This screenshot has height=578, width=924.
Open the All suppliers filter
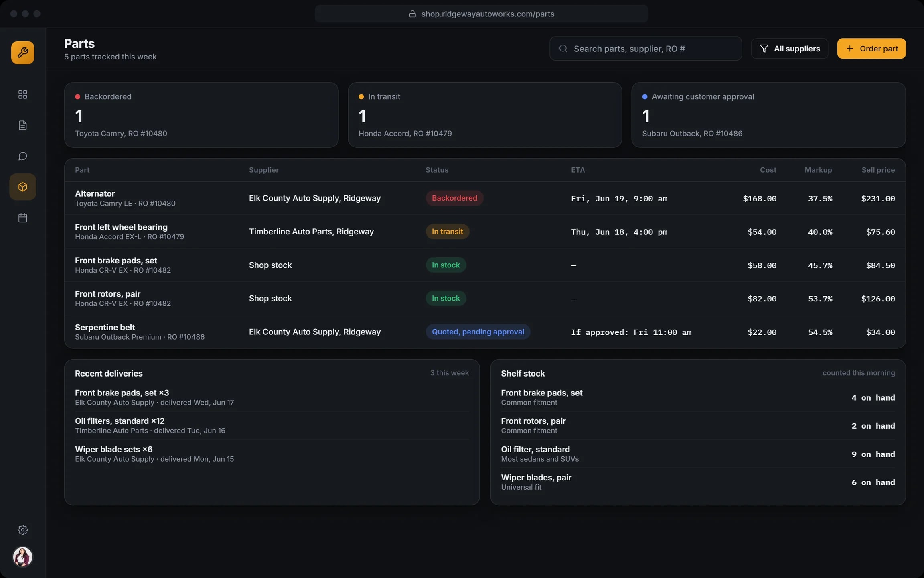tap(790, 49)
